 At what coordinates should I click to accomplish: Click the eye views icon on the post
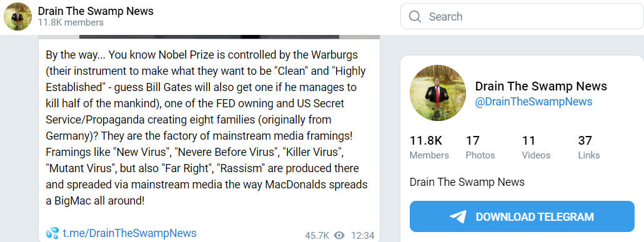click(339, 235)
